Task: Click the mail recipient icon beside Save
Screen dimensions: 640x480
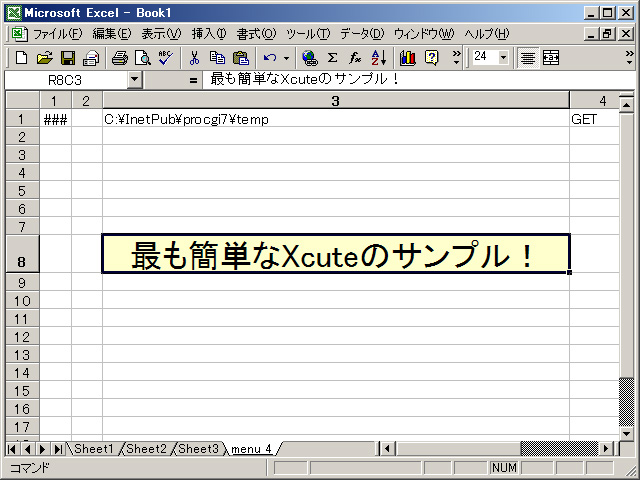Action: click(91, 58)
